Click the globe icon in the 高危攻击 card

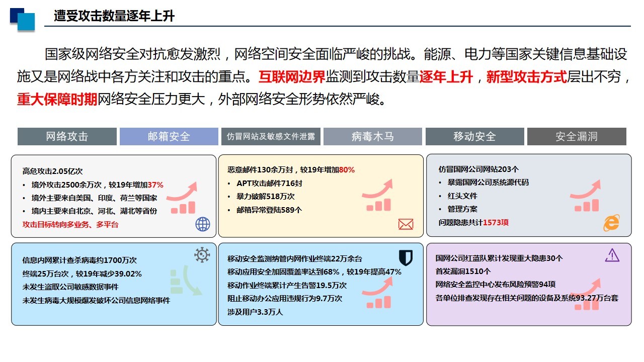[203, 224]
